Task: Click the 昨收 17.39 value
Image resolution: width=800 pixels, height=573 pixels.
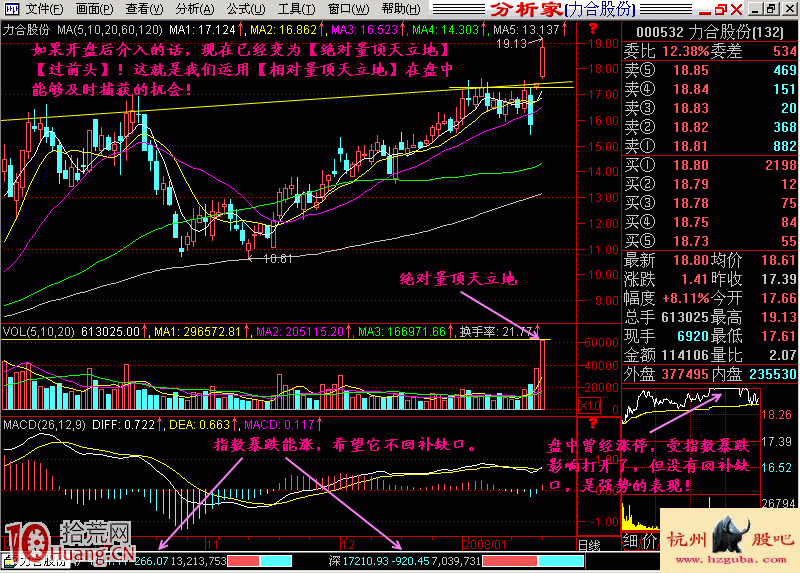Action: [x=779, y=279]
